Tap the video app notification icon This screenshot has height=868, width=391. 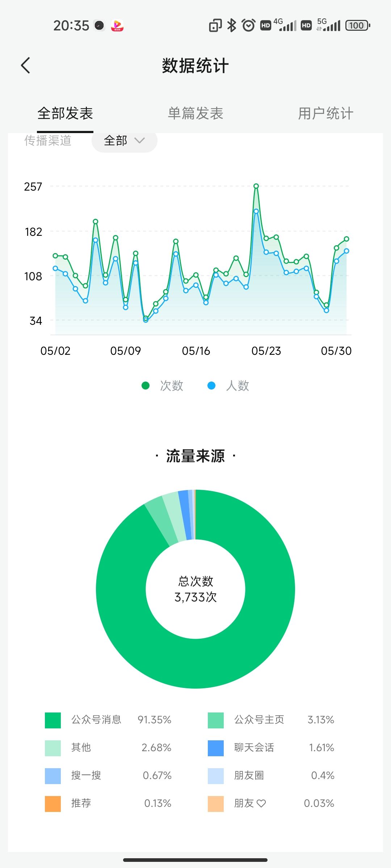point(117,25)
